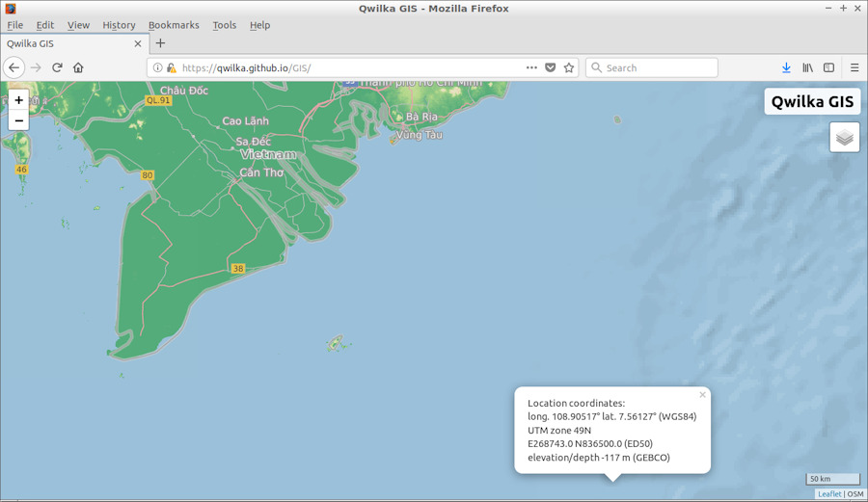The height and width of the screenshot is (502, 868).
Task: Click the Cần Thơ city label
Action: point(261,172)
